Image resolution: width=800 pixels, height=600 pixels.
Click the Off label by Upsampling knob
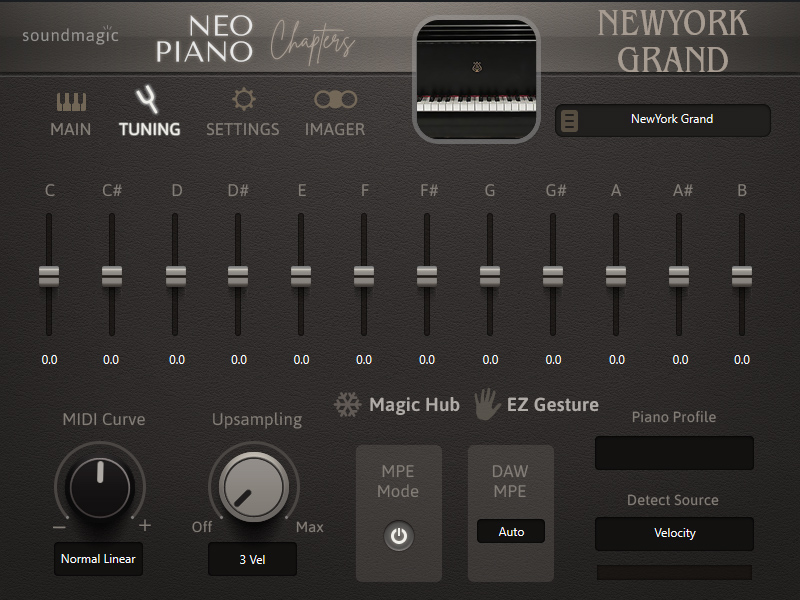click(202, 527)
